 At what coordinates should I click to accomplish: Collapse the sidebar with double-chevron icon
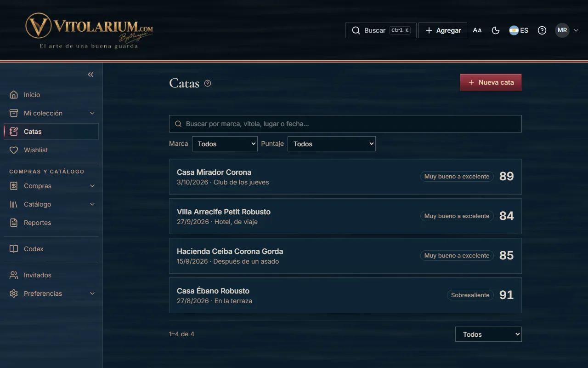pyautogui.click(x=90, y=75)
